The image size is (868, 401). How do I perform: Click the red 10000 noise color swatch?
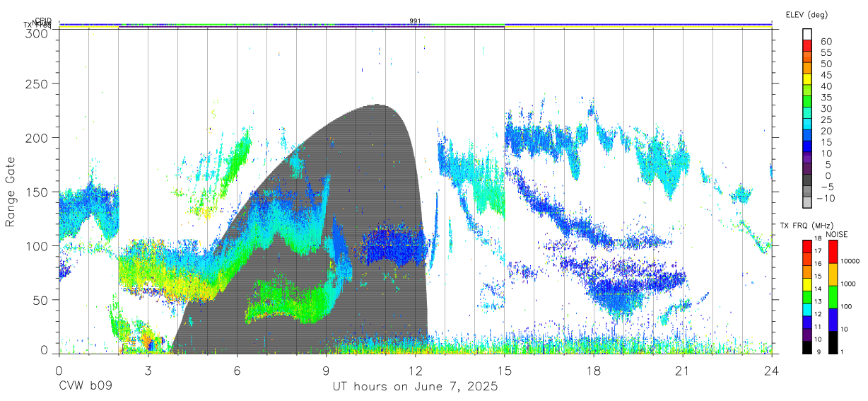coord(833,252)
